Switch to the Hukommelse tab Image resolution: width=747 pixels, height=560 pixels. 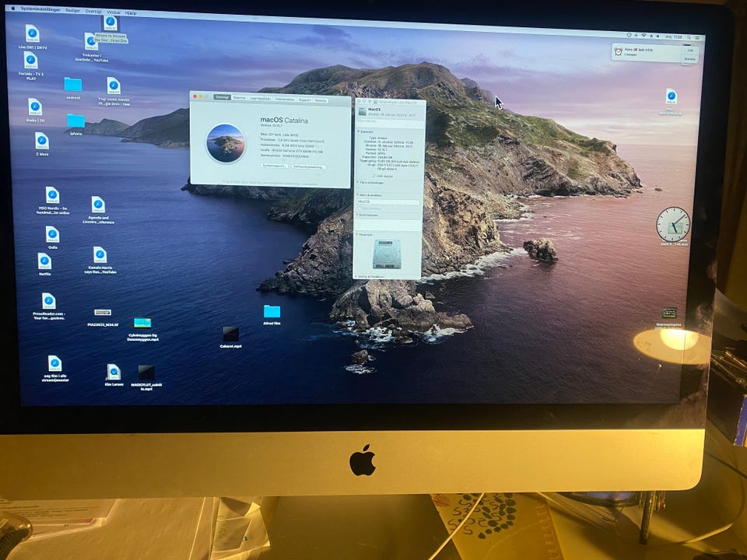point(285,99)
